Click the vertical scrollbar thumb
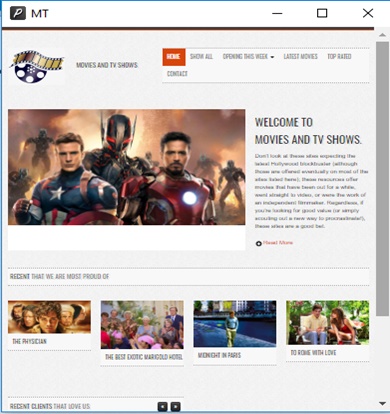Viewport: 390px width, 414px height. (x=382, y=179)
